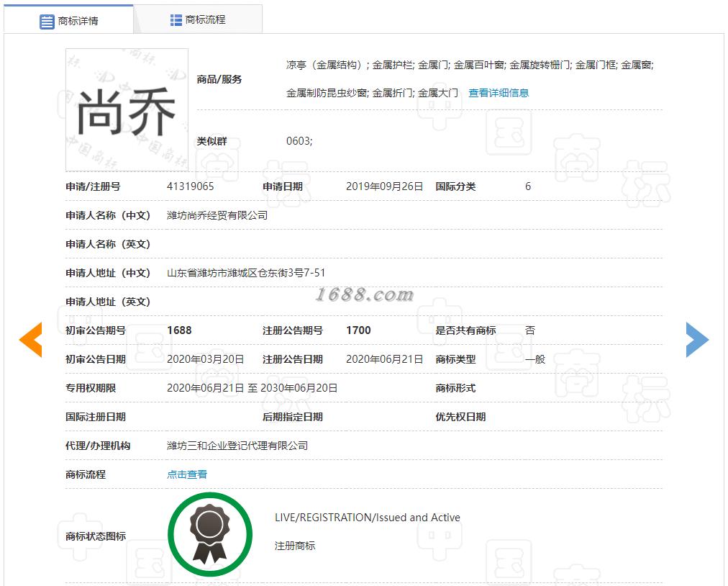Switch to the 商标流程 tab
728x586 pixels.
click(198, 19)
